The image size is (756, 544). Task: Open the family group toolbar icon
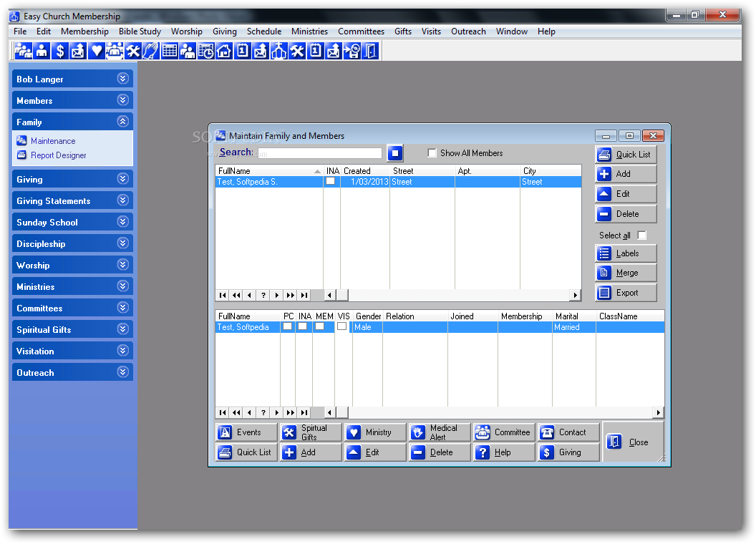(x=23, y=51)
